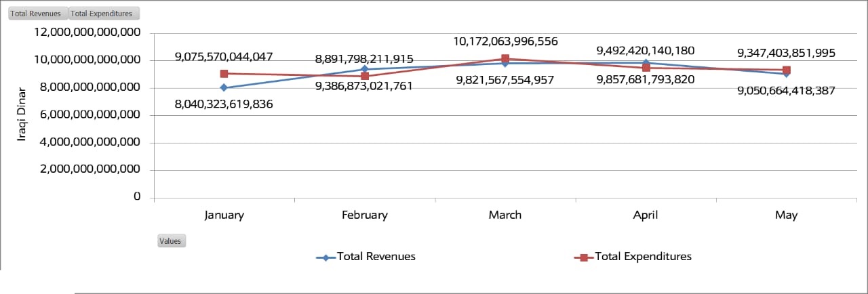Click the Total Revenues field button

[37, 14]
